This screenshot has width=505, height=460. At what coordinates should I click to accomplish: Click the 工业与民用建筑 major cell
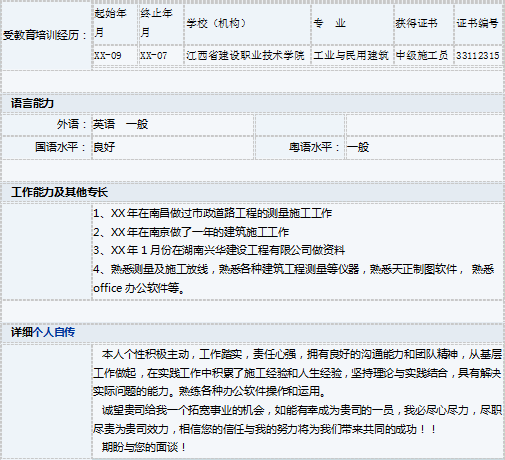pyautogui.click(x=351, y=55)
